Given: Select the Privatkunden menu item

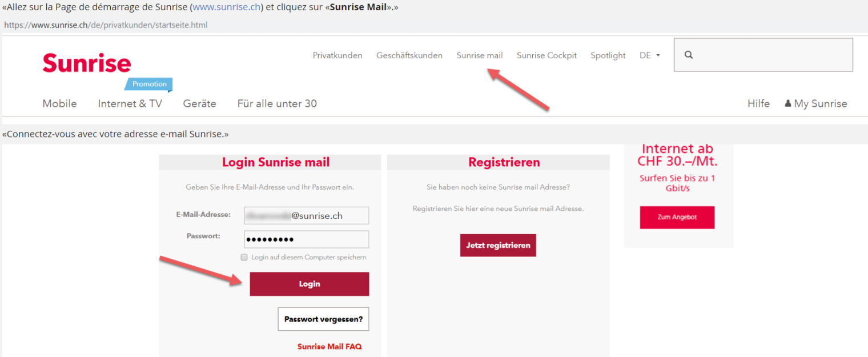Looking at the screenshot, I should [x=337, y=55].
